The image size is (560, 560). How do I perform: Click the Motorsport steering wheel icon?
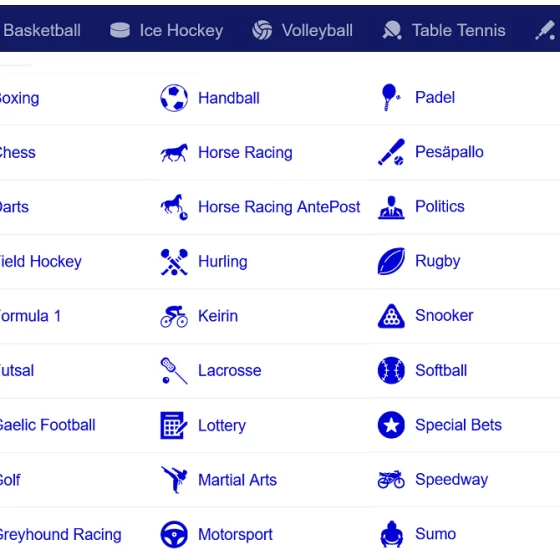tap(174, 534)
